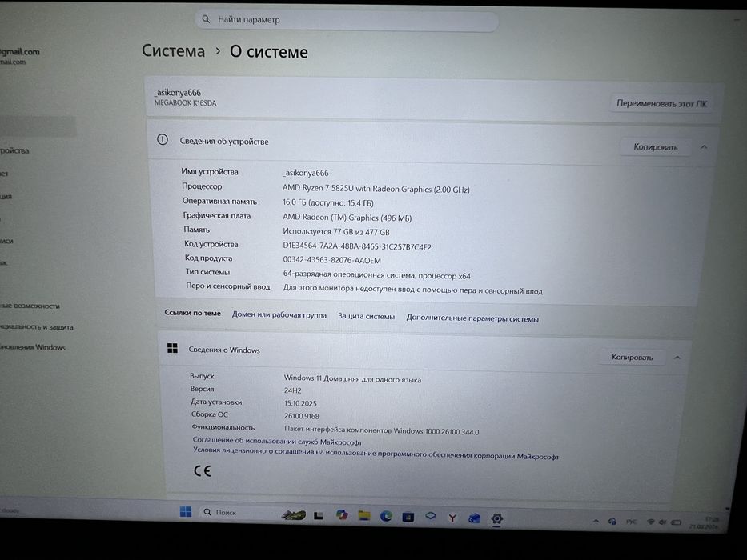Open devices item in sidebar
The height and width of the screenshot is (560, 747).
pos(14,150)
